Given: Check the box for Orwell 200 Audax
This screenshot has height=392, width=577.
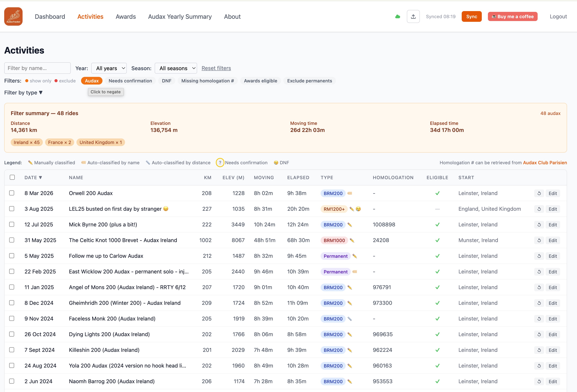Looking at the screenshot, I should pos(12,193).
